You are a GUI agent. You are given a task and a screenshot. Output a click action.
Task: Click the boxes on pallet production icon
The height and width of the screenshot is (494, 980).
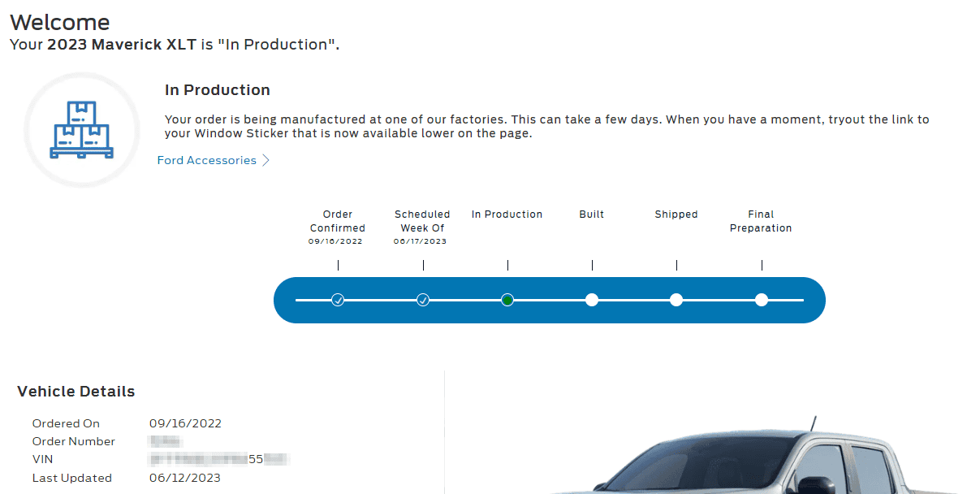pyautogui.click(x=80, y=130)
